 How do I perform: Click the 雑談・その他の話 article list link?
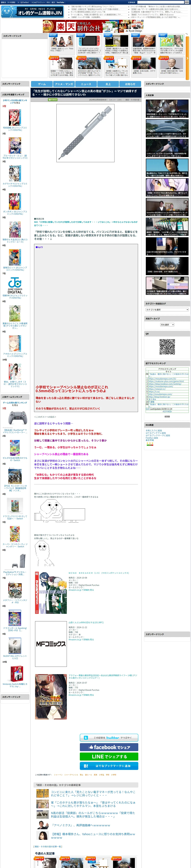click(48, 846)
